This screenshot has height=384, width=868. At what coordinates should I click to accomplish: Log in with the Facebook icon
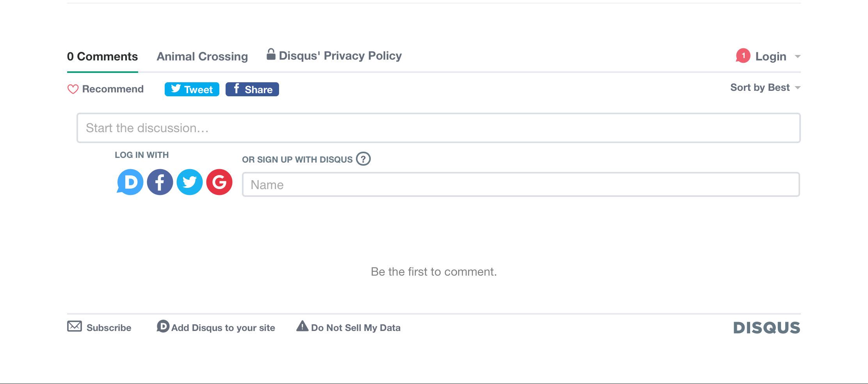(x=160, y=182)
